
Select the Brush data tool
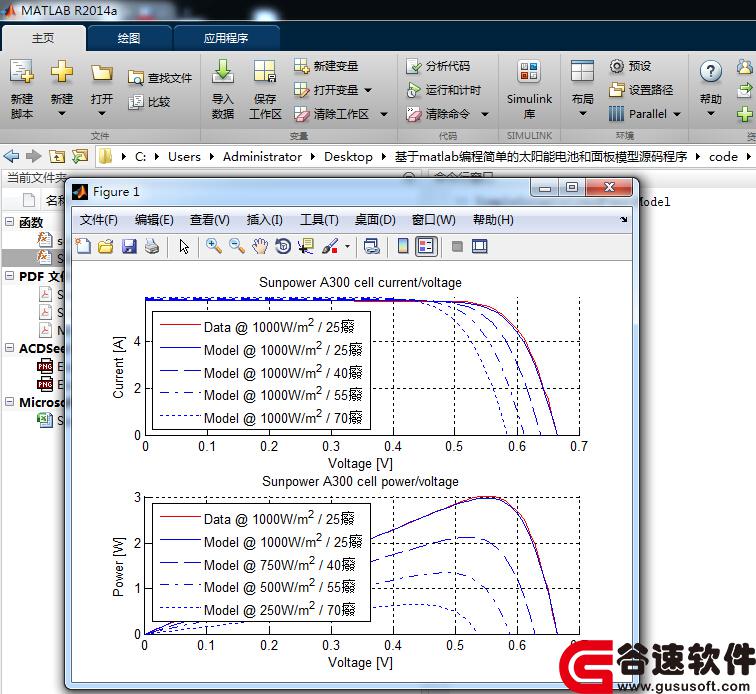pos(330,246)
